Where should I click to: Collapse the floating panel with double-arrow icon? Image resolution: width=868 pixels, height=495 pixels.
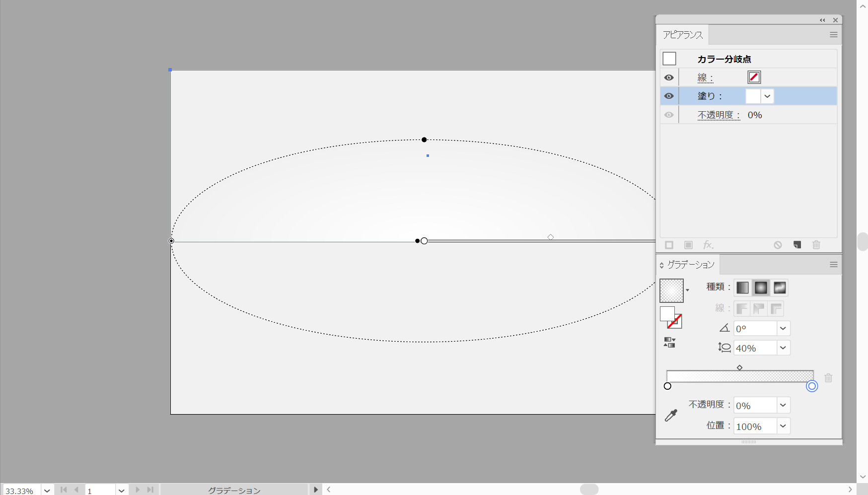click(x=822, y=20)
